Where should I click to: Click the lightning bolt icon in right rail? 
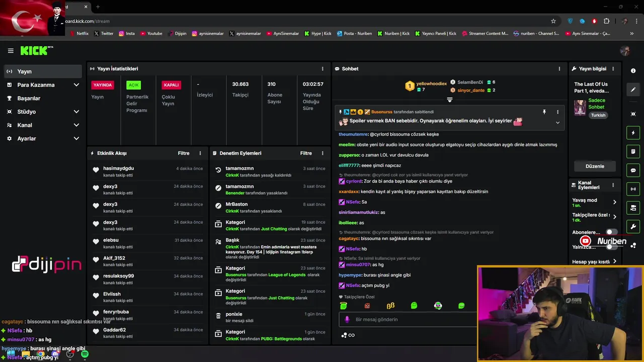(633, 133)
